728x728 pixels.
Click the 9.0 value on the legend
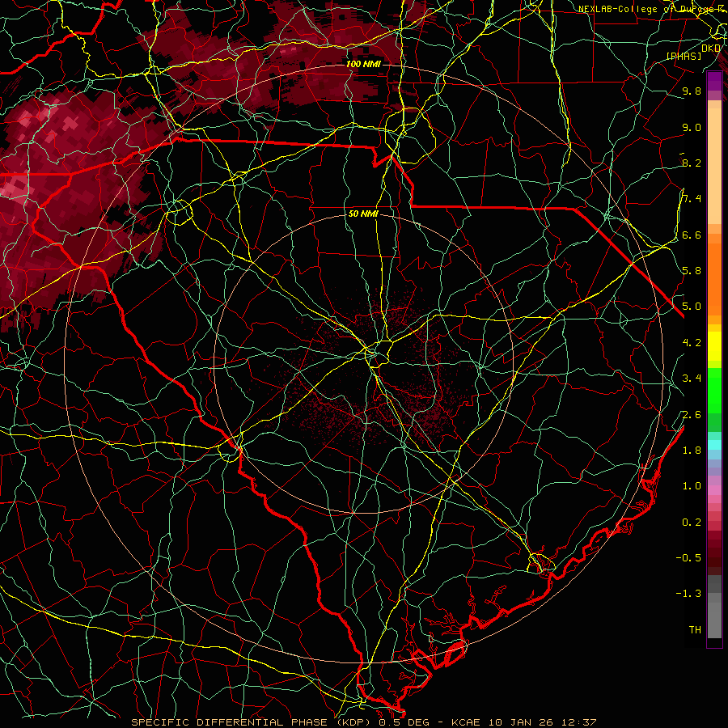692,127
